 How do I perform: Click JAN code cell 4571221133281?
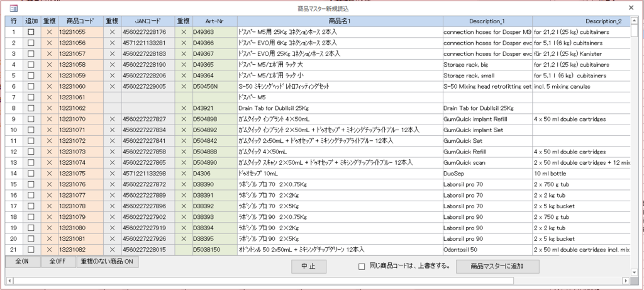[x=148, y=43]
